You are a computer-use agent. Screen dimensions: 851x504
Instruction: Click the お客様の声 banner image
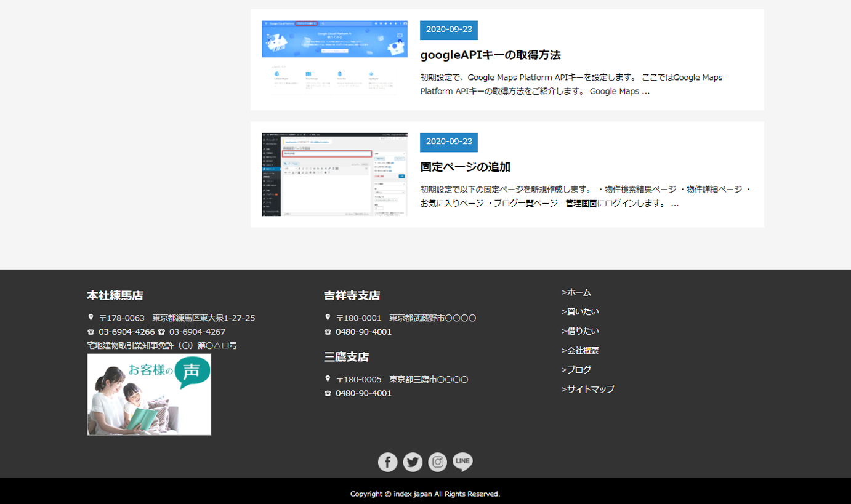(149, 394)
